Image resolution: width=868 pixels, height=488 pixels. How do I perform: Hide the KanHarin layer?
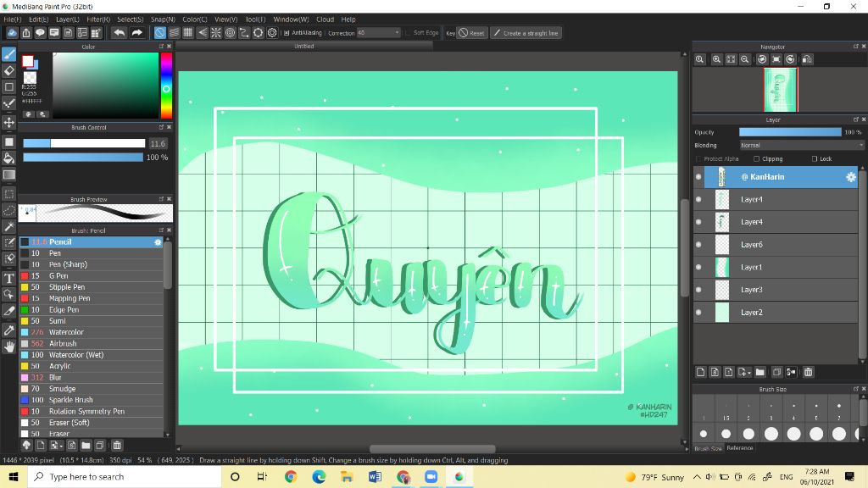click(x=698, y=177)
